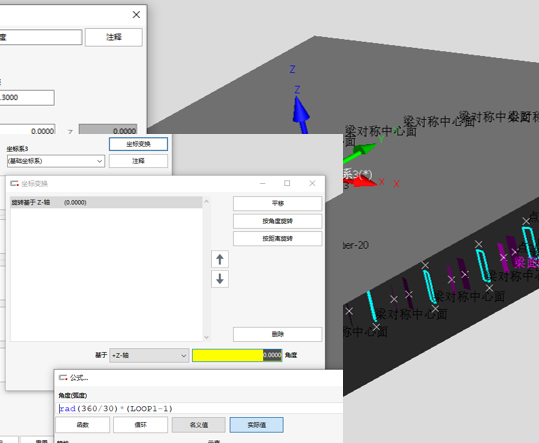The image size is (539, 443).
Task: Click the 坐标变换 button
Action: coord(139,144)
